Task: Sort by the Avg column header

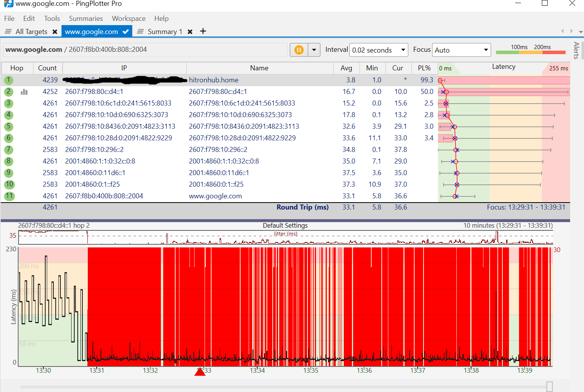Action: tap(346, 68)
